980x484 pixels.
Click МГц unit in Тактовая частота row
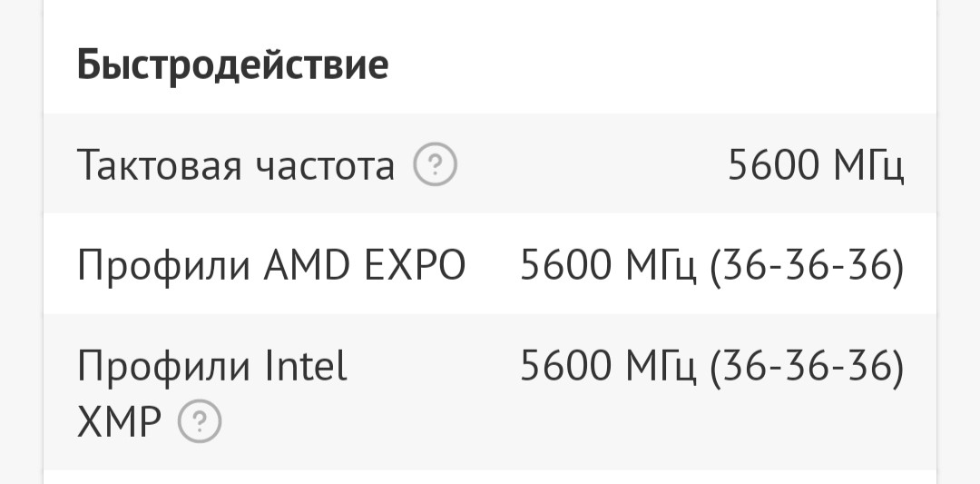[868, 165]
